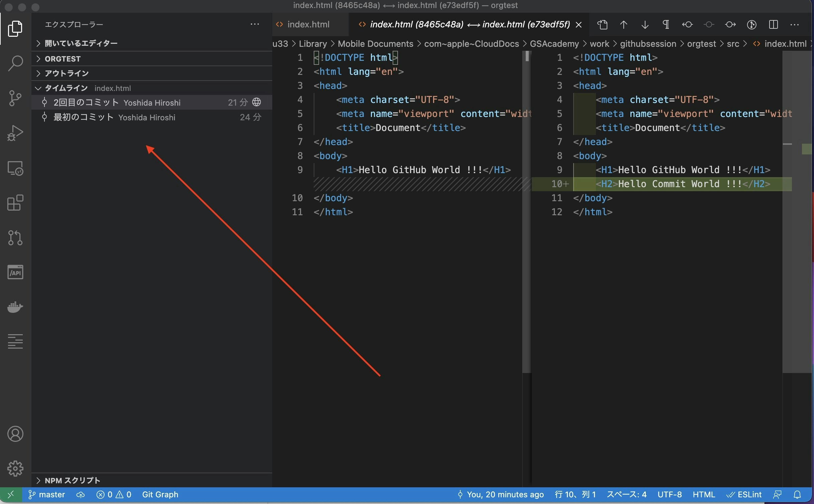814x504 pixels.
Task: Open the Extensions view
Action: point(15,203)
